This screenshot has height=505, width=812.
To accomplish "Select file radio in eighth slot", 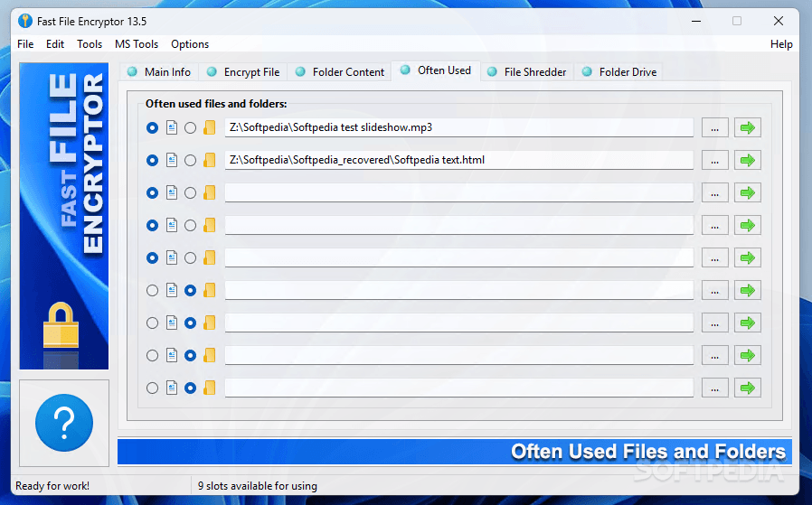I will [x=152, y=355].
